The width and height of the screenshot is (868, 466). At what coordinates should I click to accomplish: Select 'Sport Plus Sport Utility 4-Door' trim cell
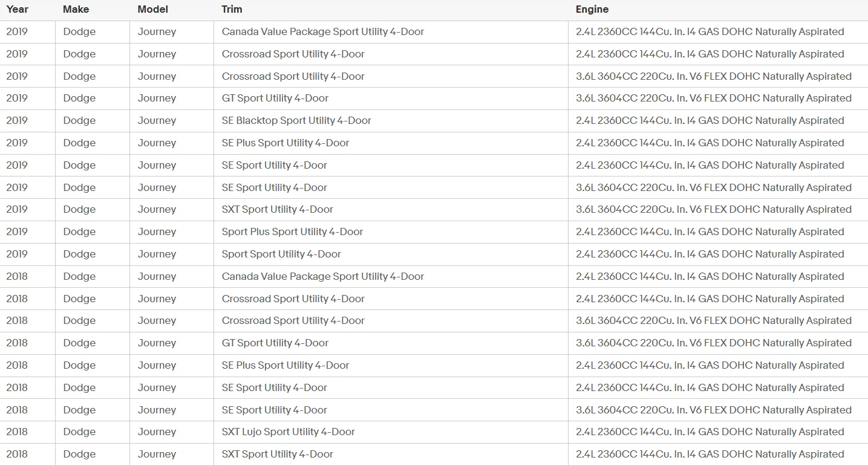click(292, 231)
